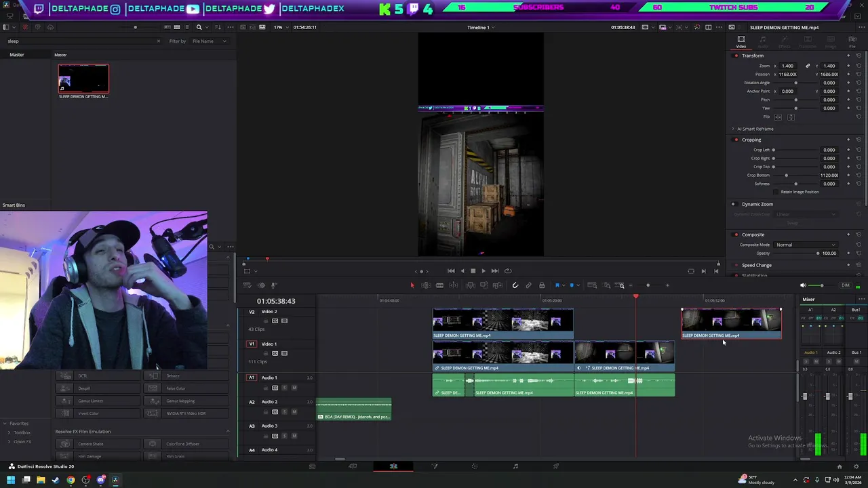Image resolution: width=868 pixels, height=488 pixels.
Task: Expand the AI Smart Reframe section
Action: click(x=732, y=129)
